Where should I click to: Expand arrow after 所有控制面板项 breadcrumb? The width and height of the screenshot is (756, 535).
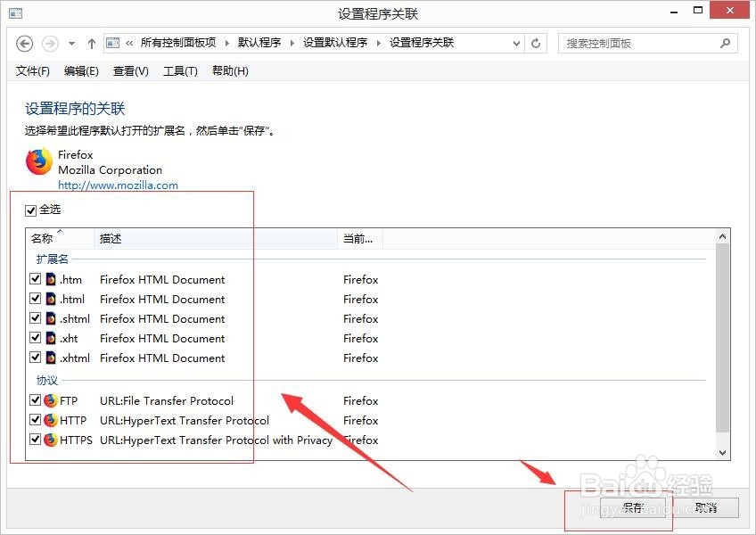(227, 44)
